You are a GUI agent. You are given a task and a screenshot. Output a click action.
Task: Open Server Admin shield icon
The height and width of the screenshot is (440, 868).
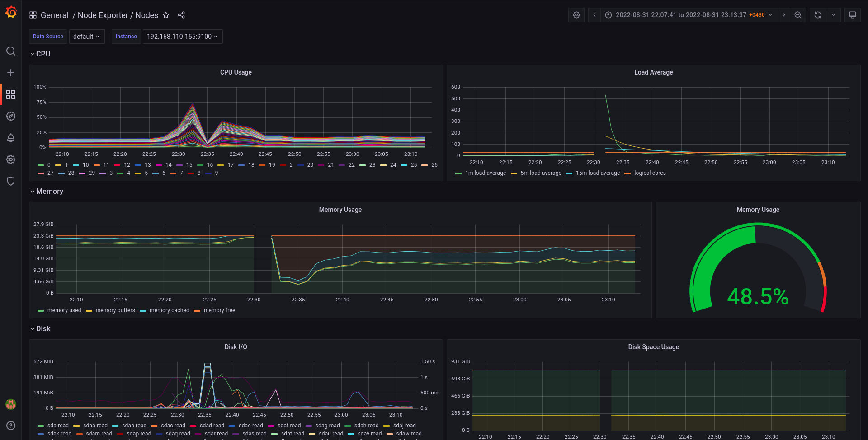point(11,181)
